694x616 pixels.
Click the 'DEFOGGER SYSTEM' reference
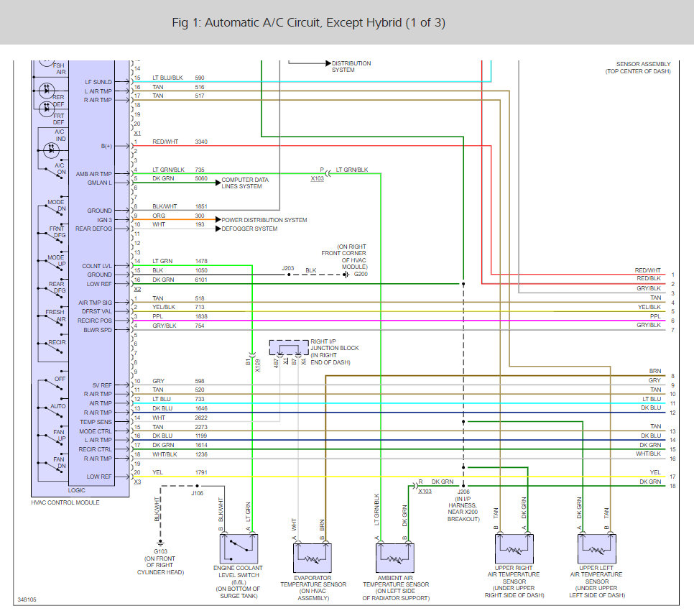[x=249, y=229]
